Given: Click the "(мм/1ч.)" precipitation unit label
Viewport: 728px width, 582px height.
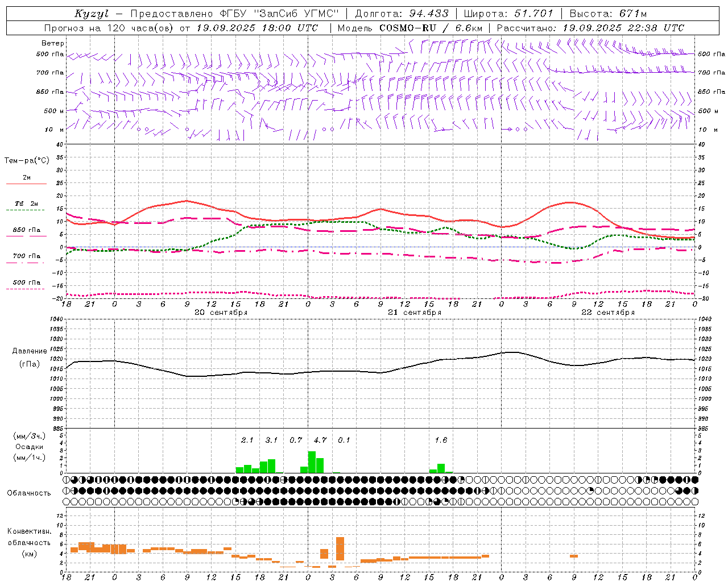Looking at the screenshot, I should click(x=30, y=458).
